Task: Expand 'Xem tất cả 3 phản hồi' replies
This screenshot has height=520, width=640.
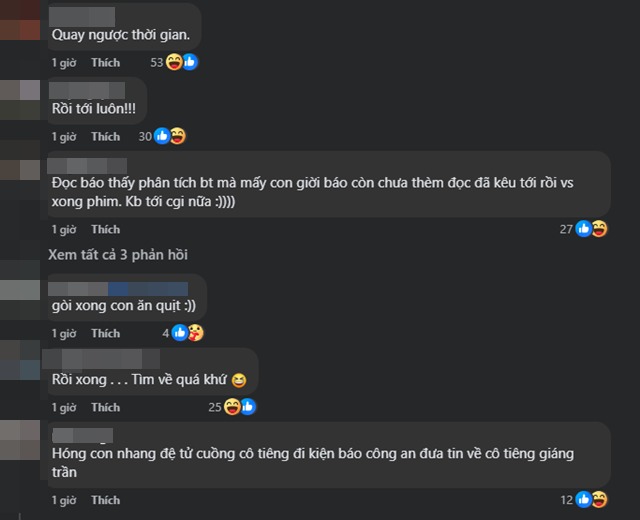Action: 118,255
